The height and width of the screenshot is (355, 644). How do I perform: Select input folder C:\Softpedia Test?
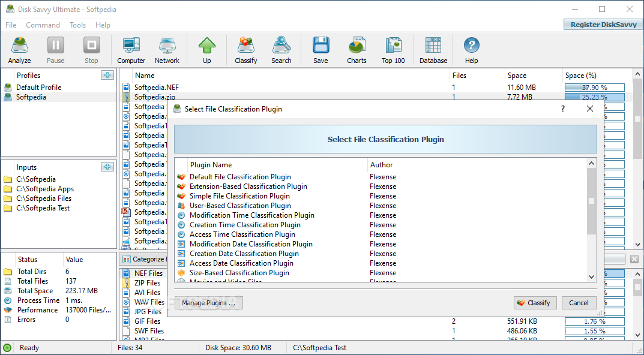(59, 208)
